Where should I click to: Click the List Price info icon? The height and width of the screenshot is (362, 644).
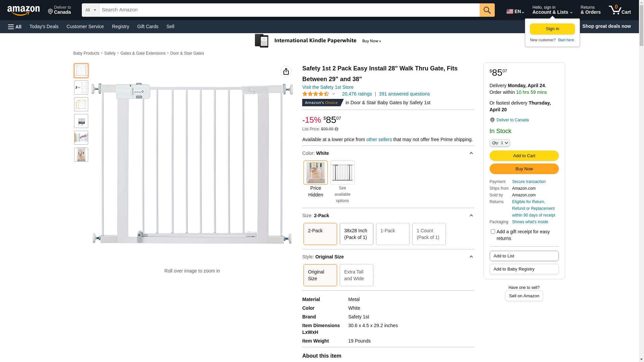click(x=336, y=129)
